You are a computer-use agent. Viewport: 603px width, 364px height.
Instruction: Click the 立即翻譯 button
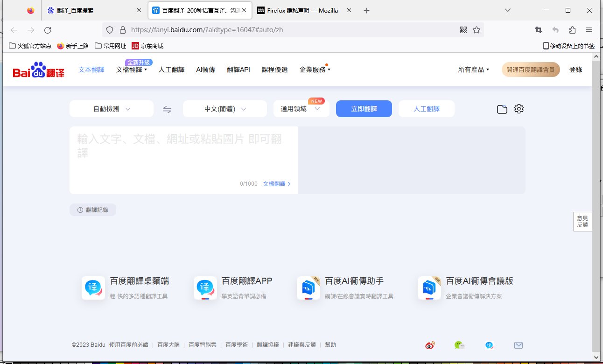[x=364, y=109]
